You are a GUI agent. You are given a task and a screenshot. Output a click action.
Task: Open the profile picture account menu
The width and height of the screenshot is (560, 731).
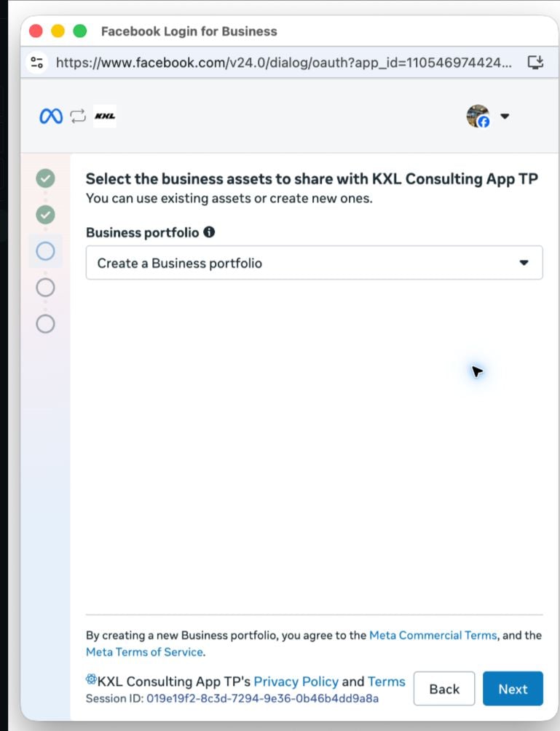click(478, 116)
